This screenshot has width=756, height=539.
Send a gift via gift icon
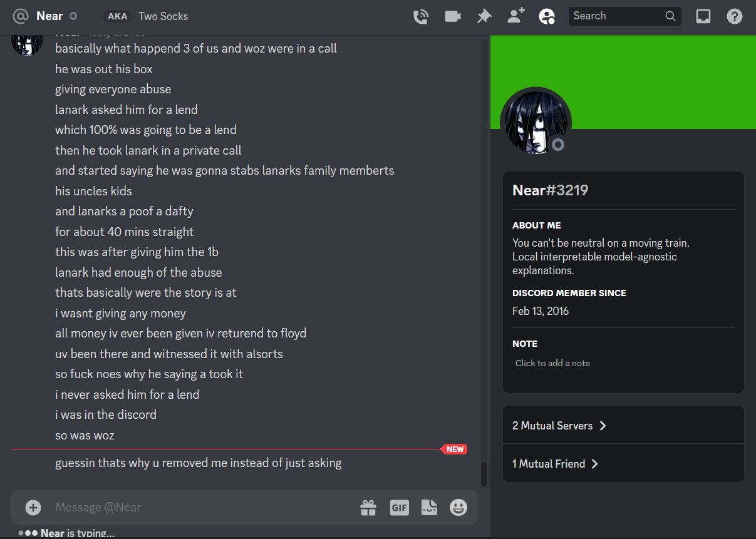368,507
